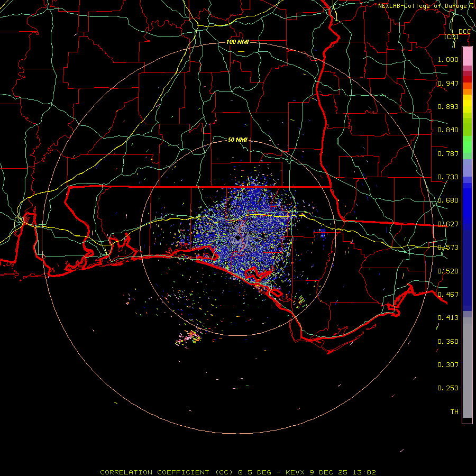Select the 0.893 legend value
476x476 pixels.
(x=448, y=106)
